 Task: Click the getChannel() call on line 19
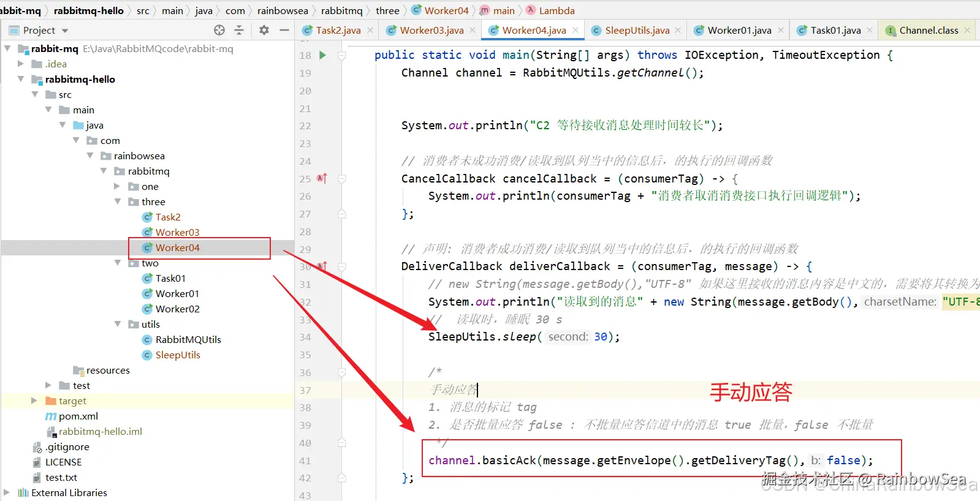coord(656,73)
